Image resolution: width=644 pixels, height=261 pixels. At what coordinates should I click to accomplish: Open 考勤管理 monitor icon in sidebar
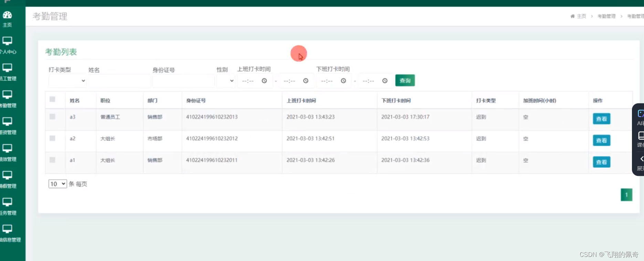(7, 95)
